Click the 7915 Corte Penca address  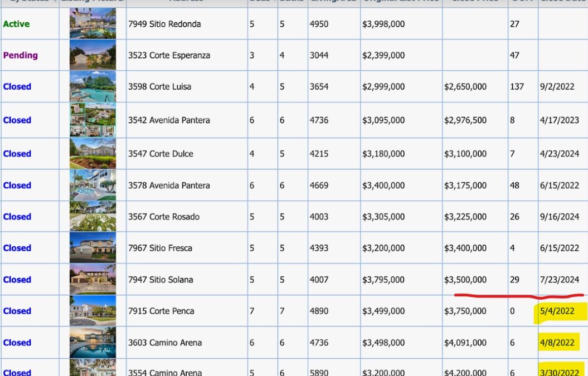tap(161, 311)
